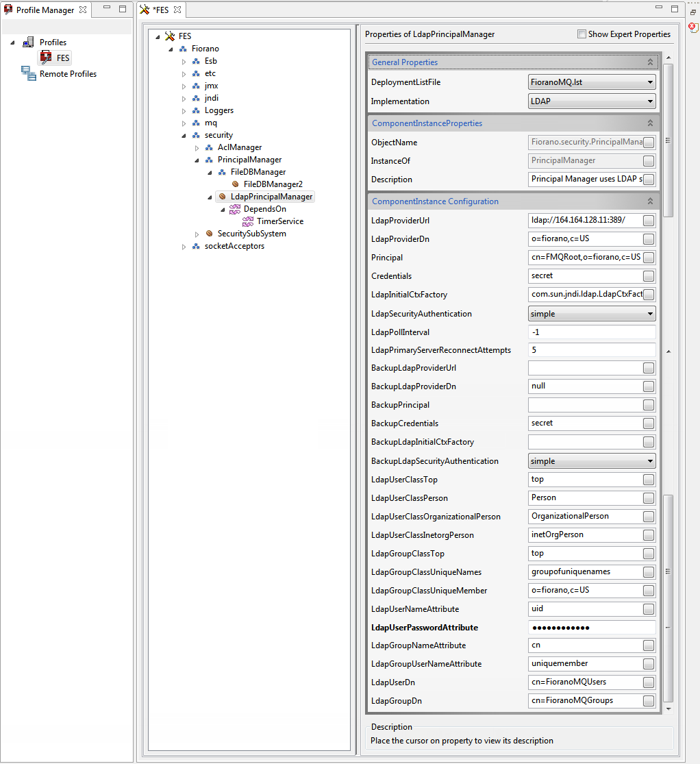Expand the AclManager tree node arrow
This screenshot has width=700, height=764.
pyautogui.click(x=197, y=147)
